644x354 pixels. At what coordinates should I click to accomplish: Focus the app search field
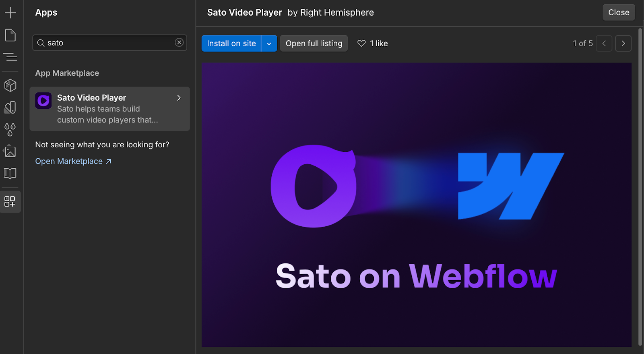click(x=109, y=43)
